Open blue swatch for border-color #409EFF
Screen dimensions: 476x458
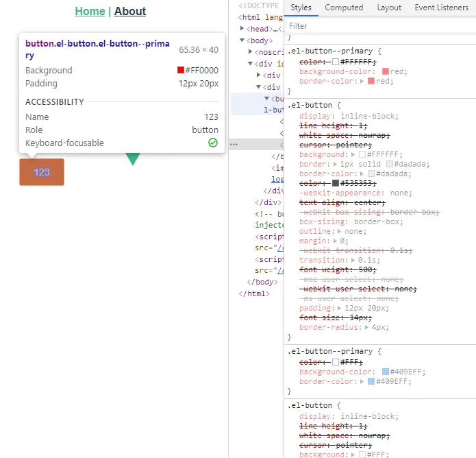coord(371,381)
